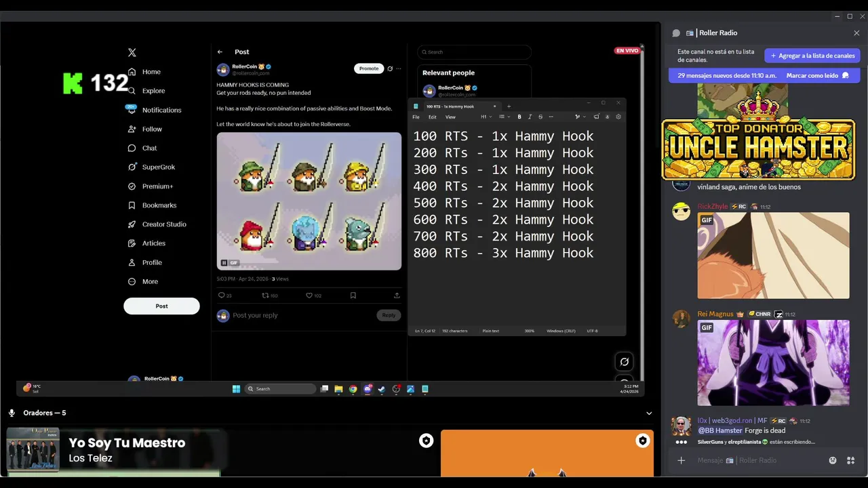Viewport: 868px width, 488px height.
Task: Open Windows Start menu on taskbar
Action: [236, 389]
